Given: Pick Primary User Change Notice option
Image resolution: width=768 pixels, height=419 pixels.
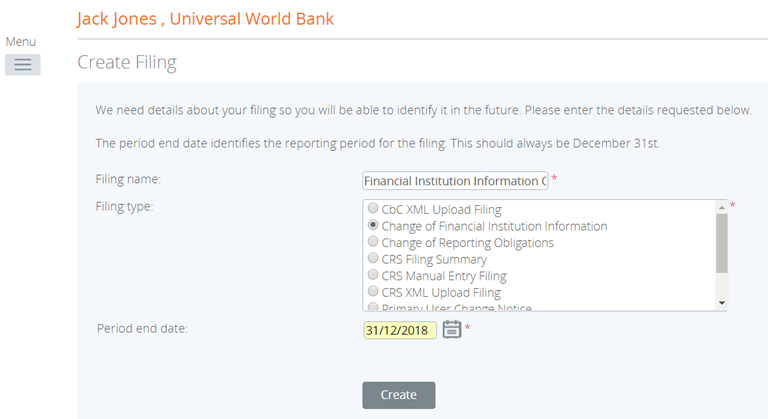Looking at the screenshot, I should point(374,307).
